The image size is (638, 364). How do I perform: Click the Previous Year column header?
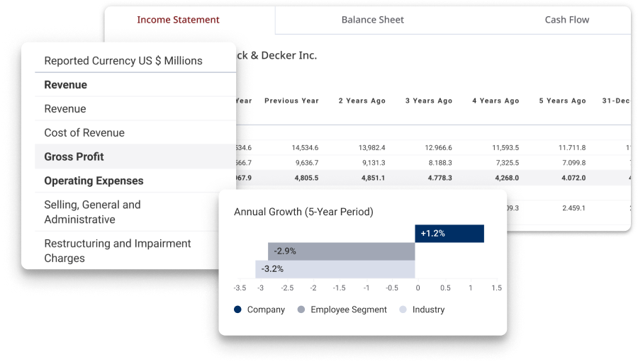pos(291,101)
